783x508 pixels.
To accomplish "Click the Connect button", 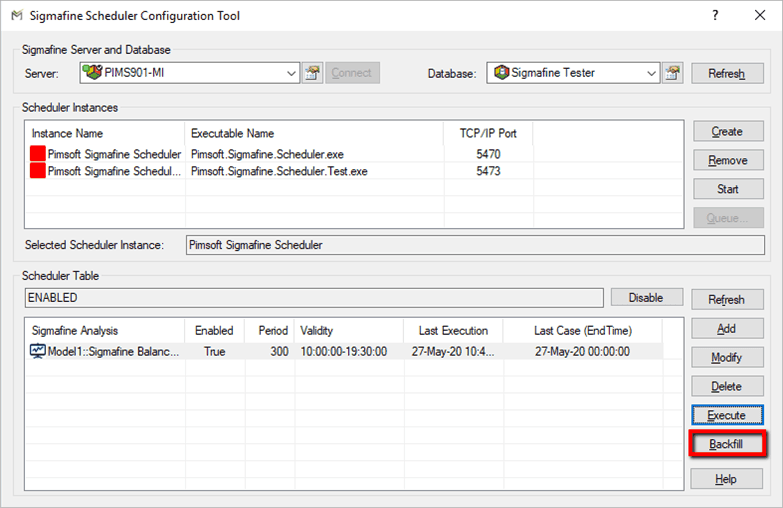I will pyautogui.click(x=352, y=73).
